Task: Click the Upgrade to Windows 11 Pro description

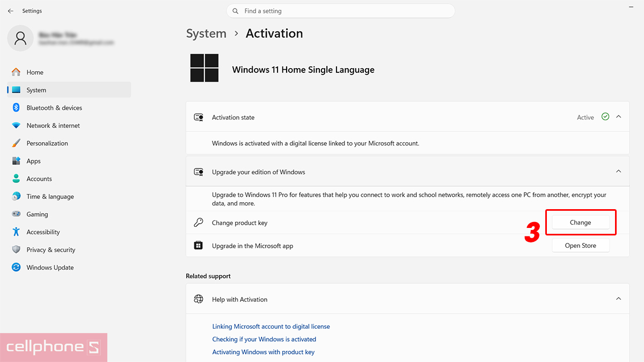Action: 409,199
